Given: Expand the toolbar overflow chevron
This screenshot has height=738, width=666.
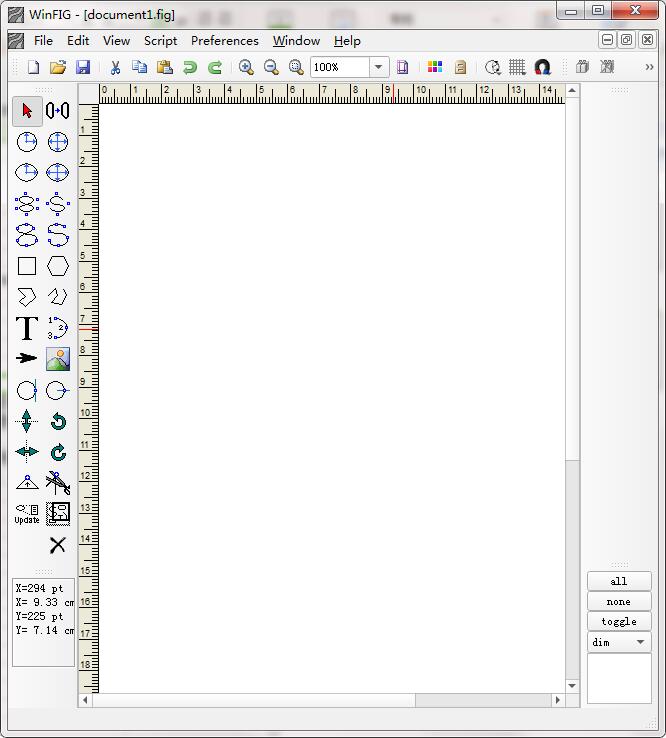Looking at the screenshot, I should 650,67.
